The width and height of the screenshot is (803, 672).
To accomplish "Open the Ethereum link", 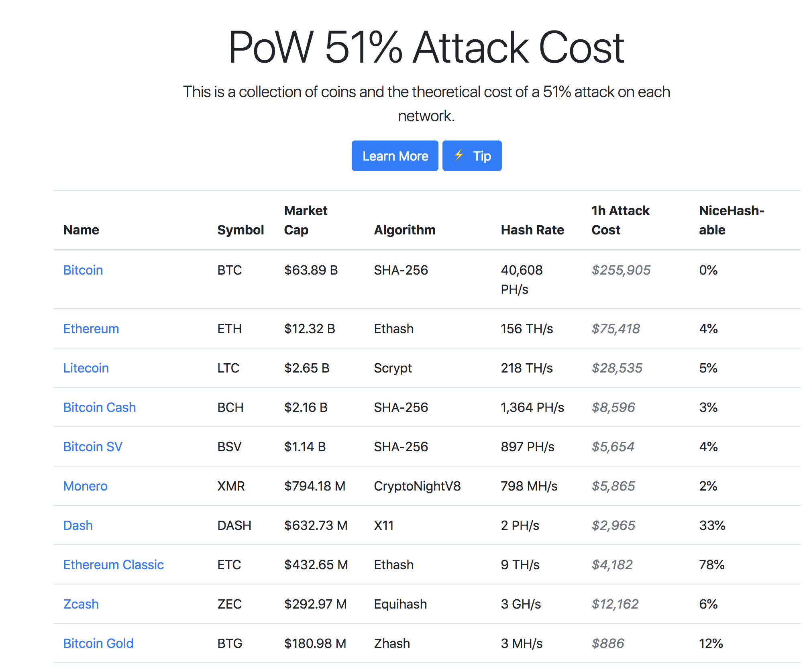I will (x=91, y=328).
